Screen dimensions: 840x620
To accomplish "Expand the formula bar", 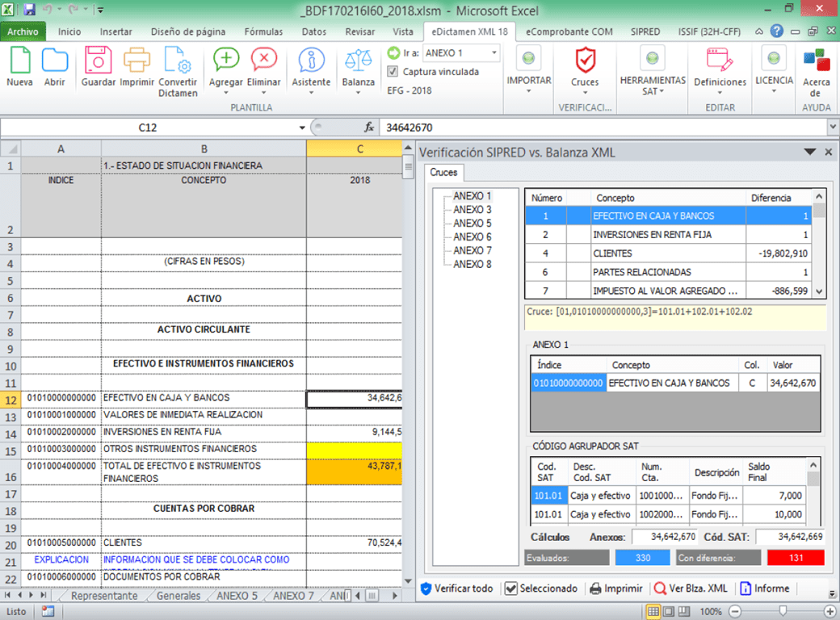I will click(833, 128).
